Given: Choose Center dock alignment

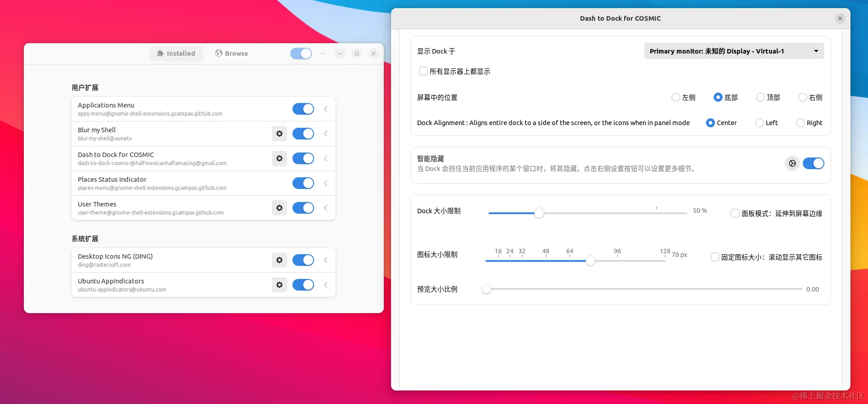Looking at the screenshot, I should click(x=711, y=123).
